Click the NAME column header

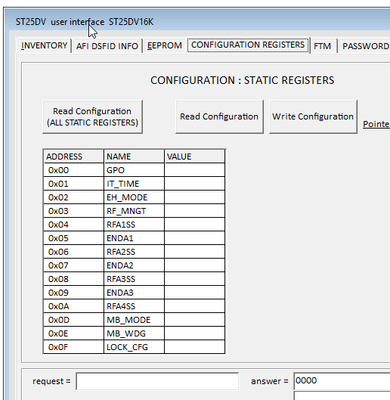(x=134, y=156)
